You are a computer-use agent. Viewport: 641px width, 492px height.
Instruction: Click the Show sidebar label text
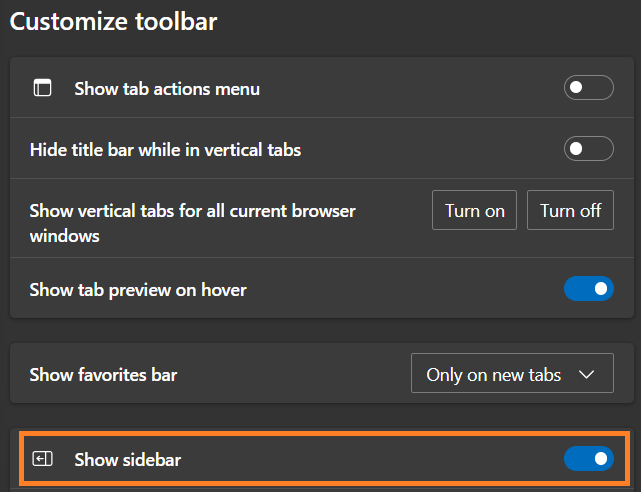click(128, 459)
